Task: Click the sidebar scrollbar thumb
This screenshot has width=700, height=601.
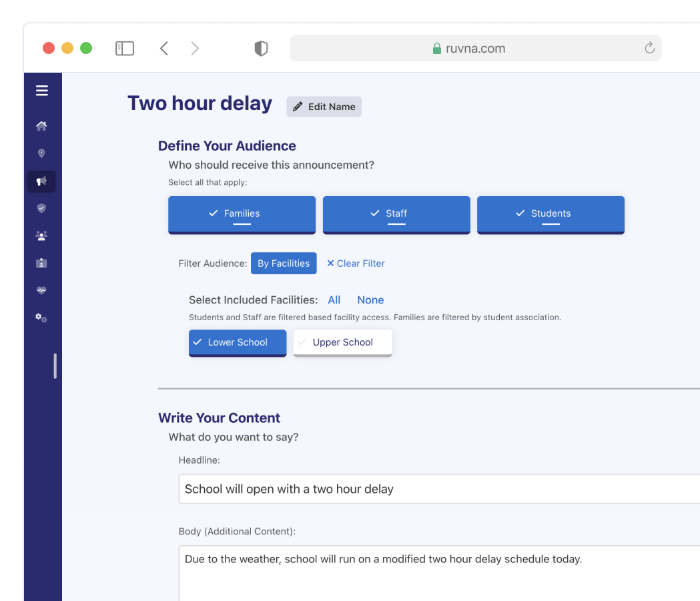Action: 55,366
